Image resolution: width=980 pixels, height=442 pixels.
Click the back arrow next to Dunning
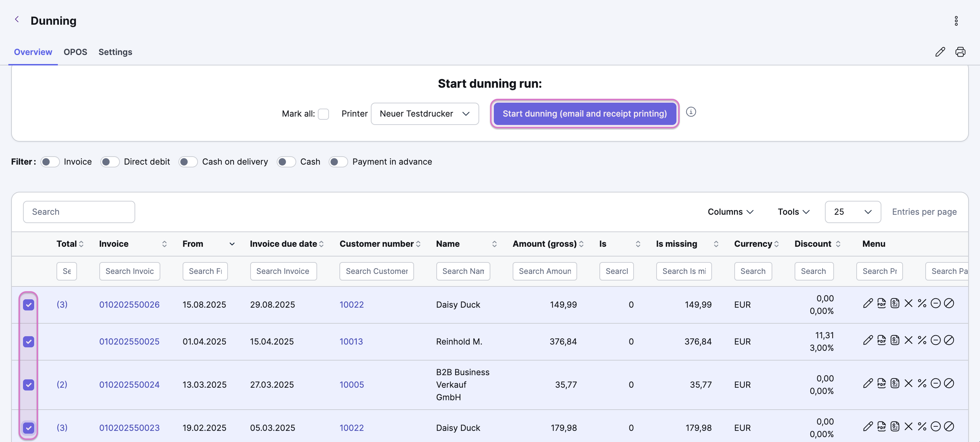17,19
